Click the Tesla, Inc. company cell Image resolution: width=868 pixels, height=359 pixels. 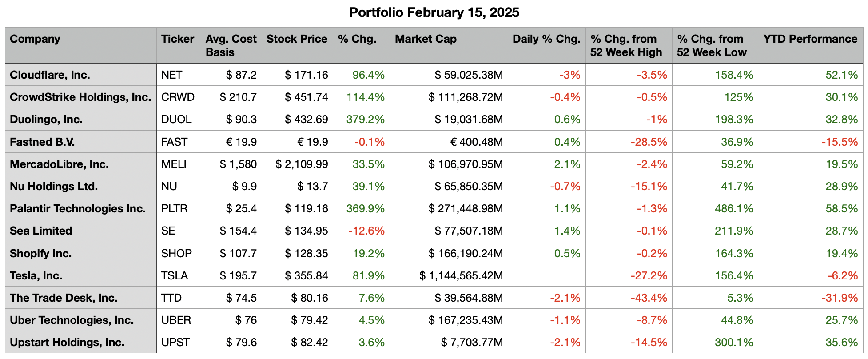[x=36, y=276]
